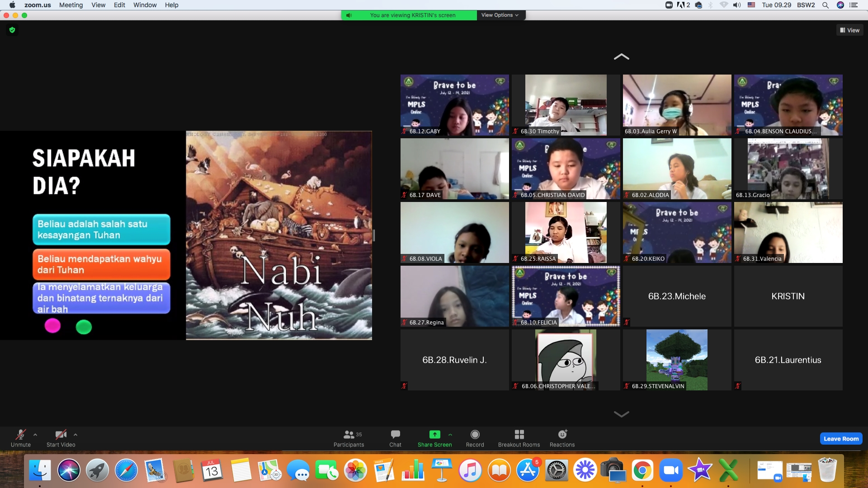Open Launchpad rocket icon in Dock
This screenshot has width=868, height=488.
97,471
